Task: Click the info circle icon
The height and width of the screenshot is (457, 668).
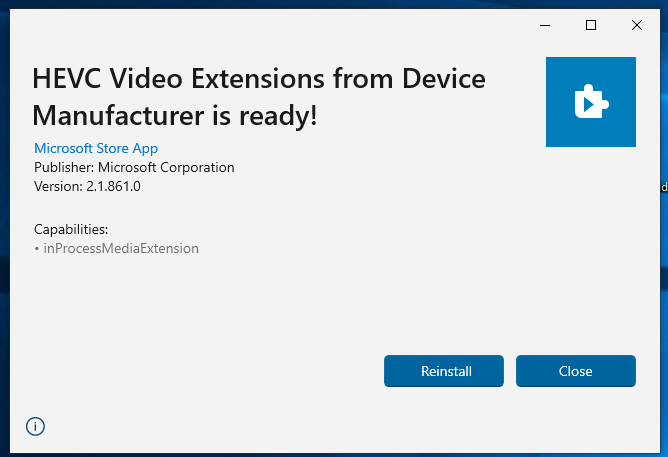Action: (x=35, y=426)
